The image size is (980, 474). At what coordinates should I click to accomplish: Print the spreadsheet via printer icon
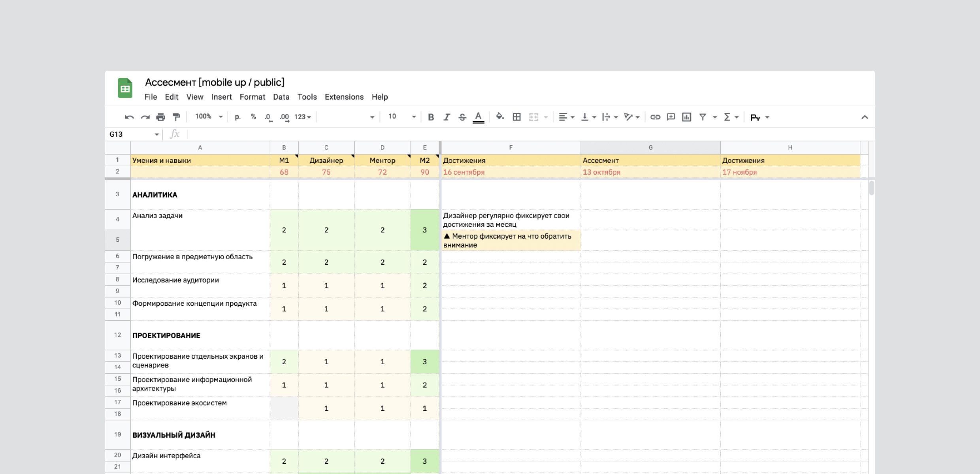[160, 117]
